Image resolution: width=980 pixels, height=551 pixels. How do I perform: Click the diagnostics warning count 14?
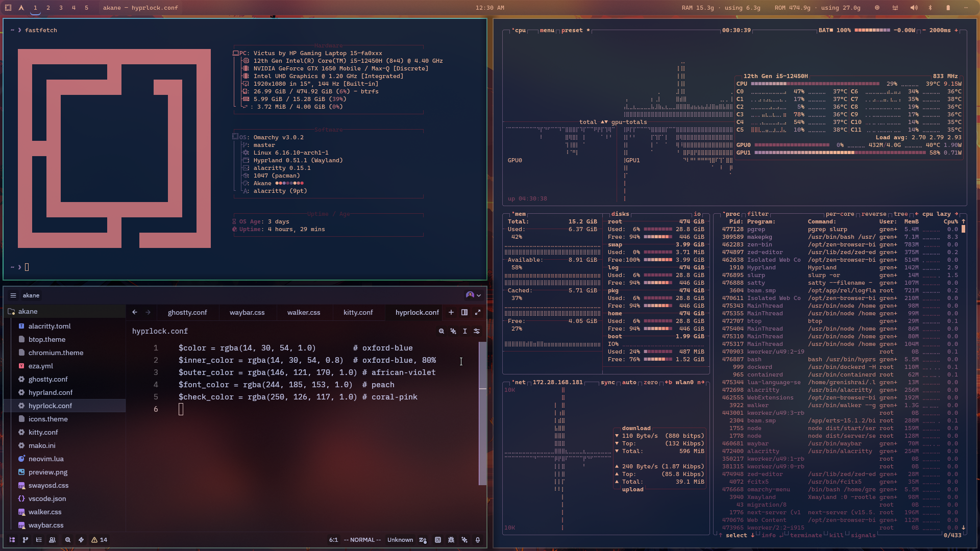(x=100, y=540)
